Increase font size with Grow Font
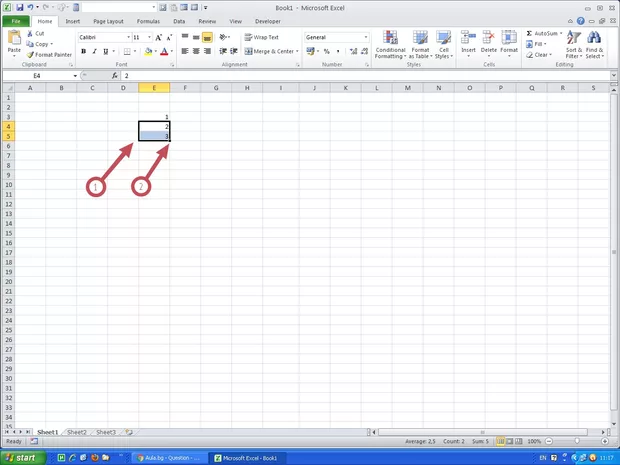Screen dimensions: 620x465 (158, 38)
